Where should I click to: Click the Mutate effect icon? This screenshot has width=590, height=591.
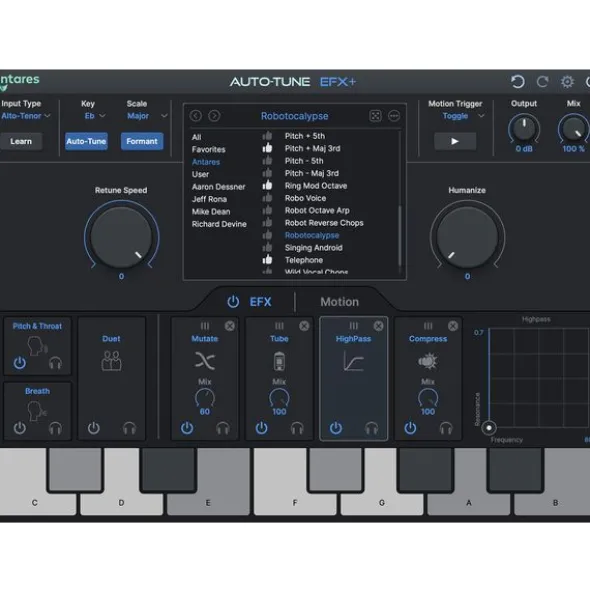(x=205, y=361)
